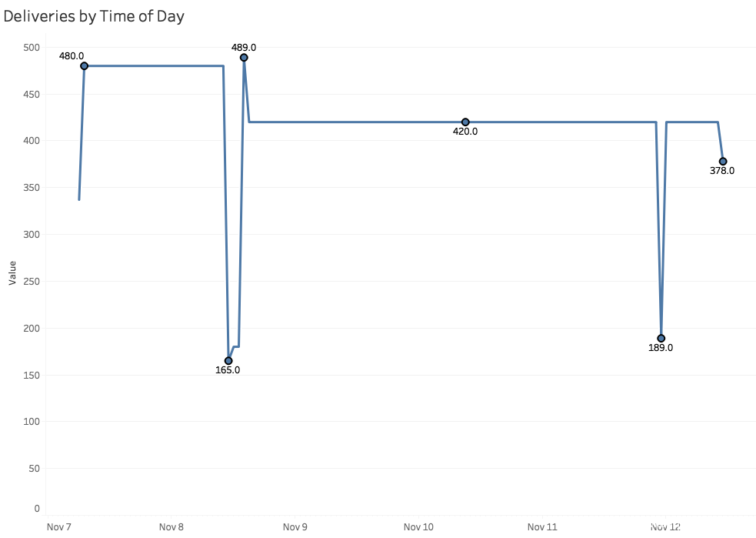The height and width of the screenshot is (538, 756).
Task: Click the Nov 12 date label
Action: coord(665,527)
